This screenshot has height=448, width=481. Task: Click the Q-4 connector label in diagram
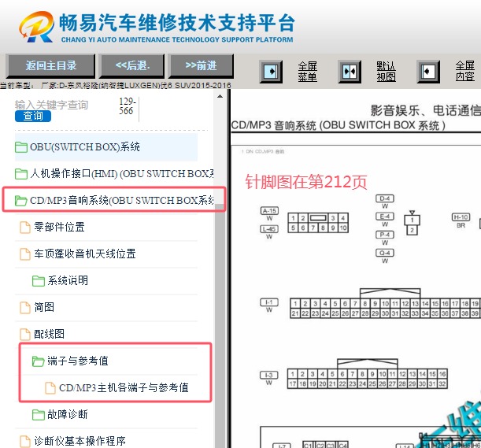385,253
